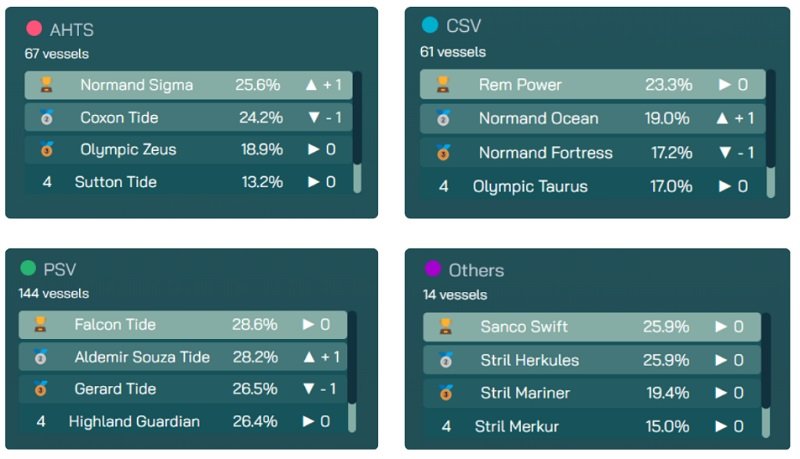Click the gold trophy icon beside Falcon Tide
The image size is (800, 459).
(x=41, y=325)
